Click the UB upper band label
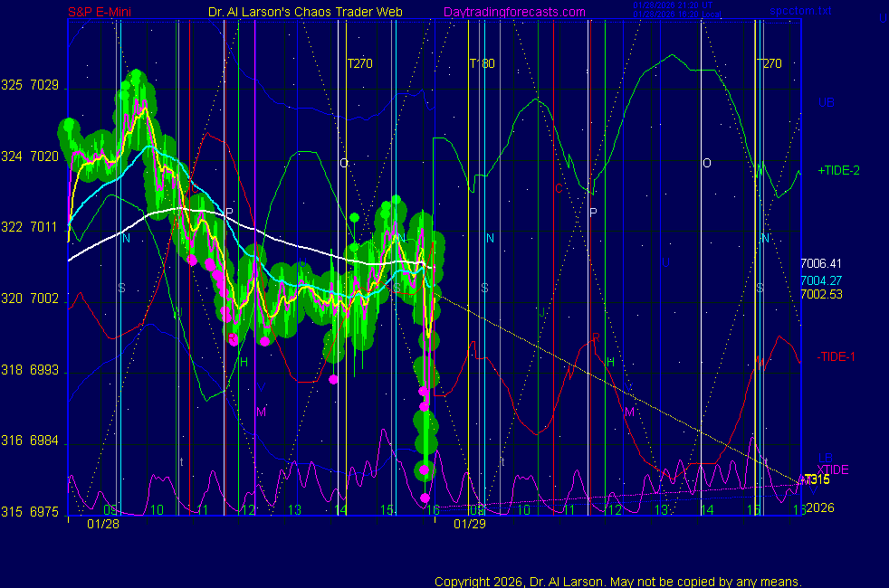 click(x=826, y=102)
